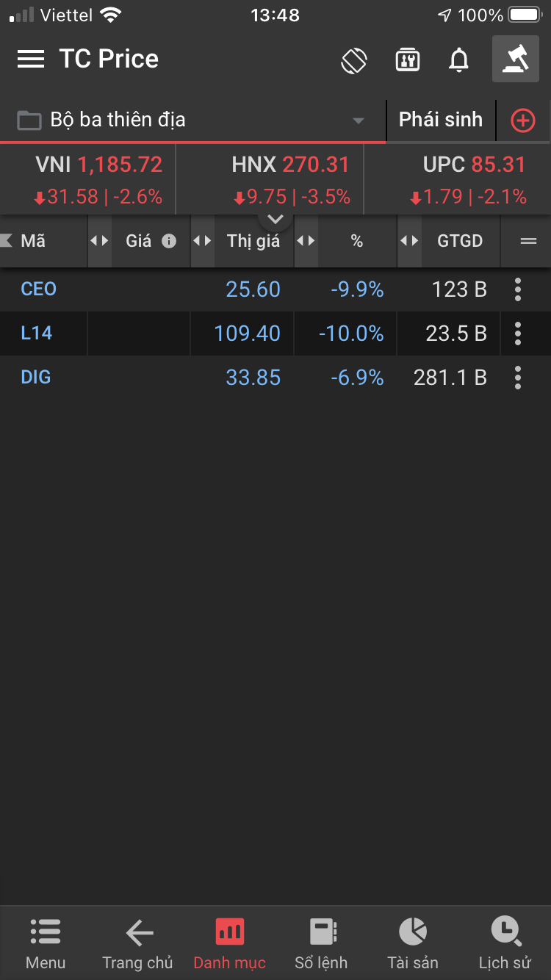Screen dimensions: 551x980
Task: Tap the info icon beside Giá
Action: pos(169,241)
